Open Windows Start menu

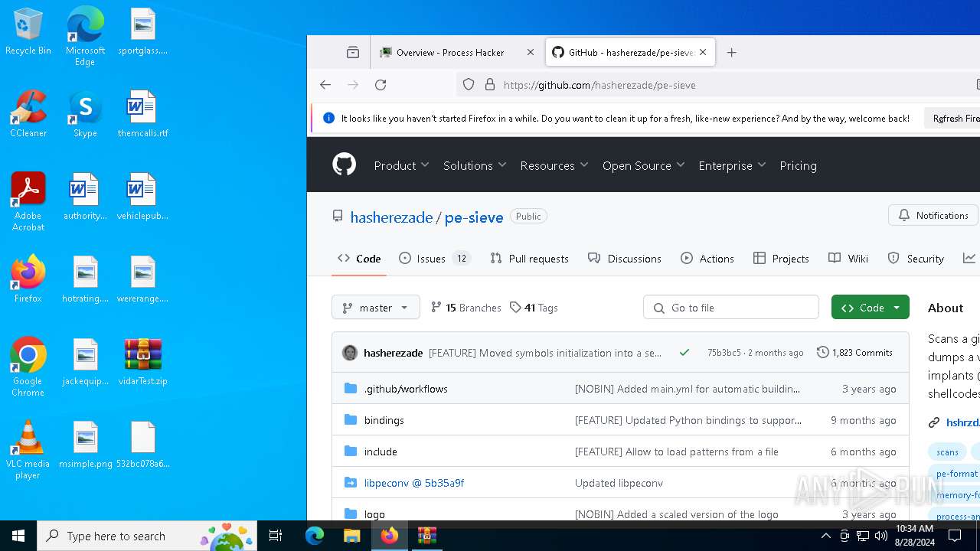(18, 536)
